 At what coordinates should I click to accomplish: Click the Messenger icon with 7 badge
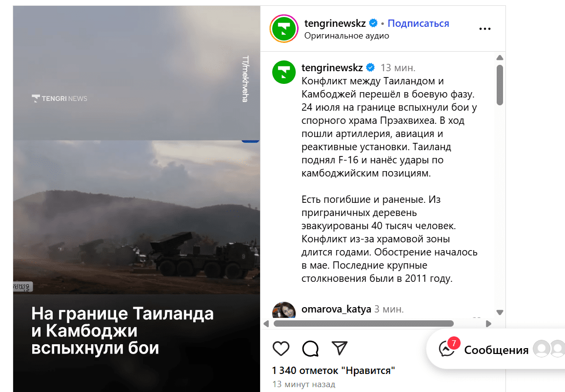click(447, 349)
